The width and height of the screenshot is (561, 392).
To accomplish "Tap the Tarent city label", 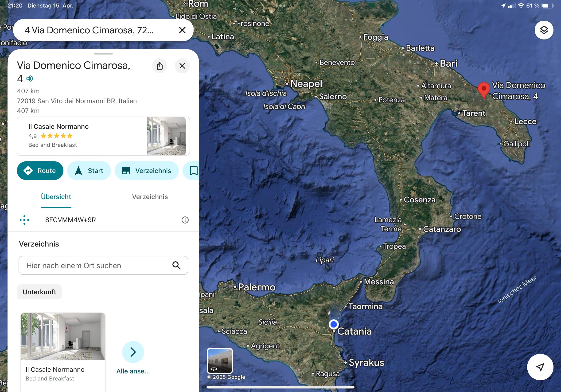I will 474,113.
